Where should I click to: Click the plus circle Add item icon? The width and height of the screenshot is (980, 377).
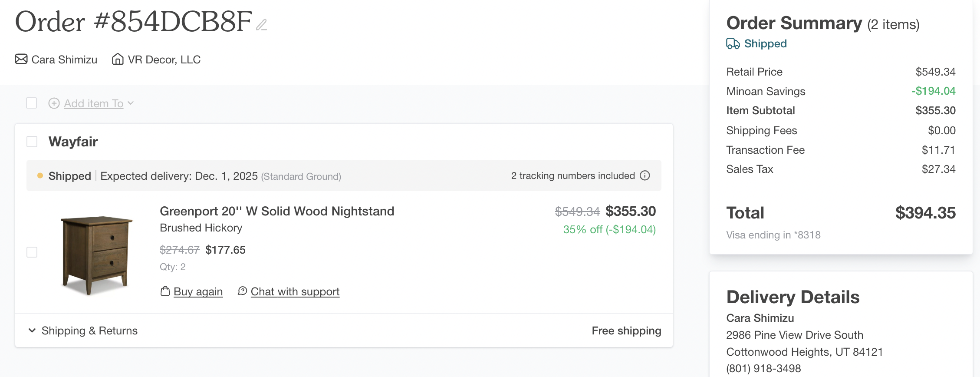pyautogui.click(x=54, y=103)
